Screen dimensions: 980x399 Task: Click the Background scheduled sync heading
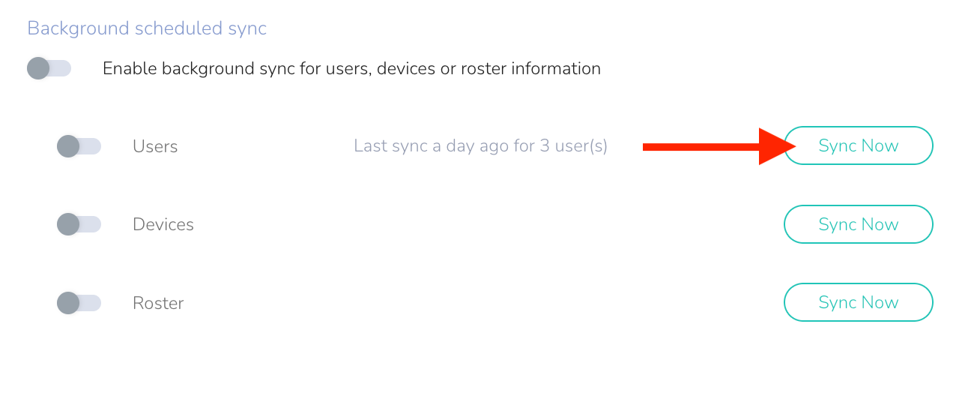pyautogui.click(x=147, y=28)
